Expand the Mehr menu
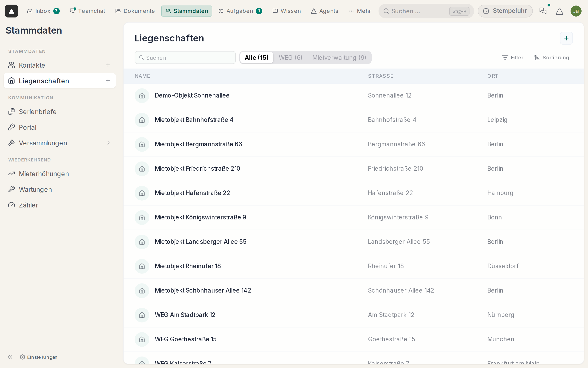The height and width of the screenshot is (368, 588). 360,11
